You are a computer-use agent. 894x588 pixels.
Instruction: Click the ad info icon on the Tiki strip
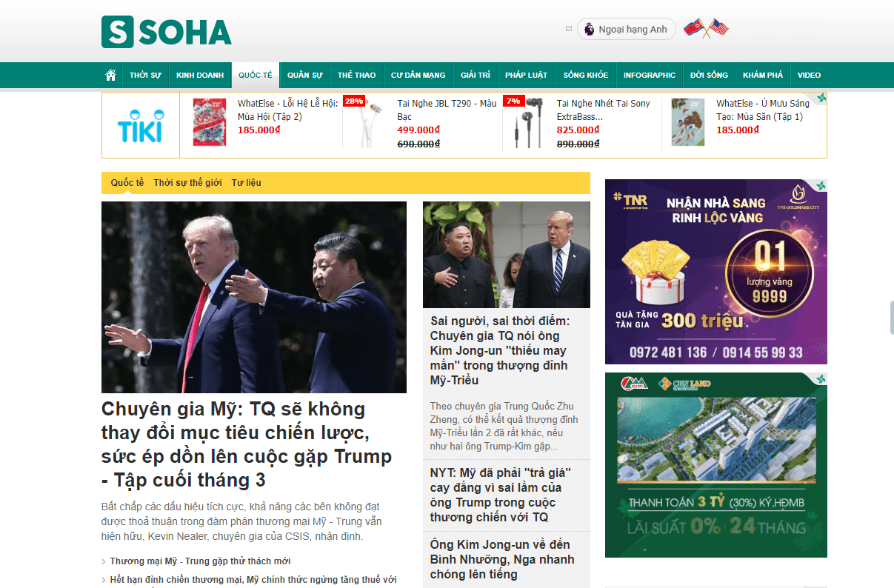(x=821, y=98)
